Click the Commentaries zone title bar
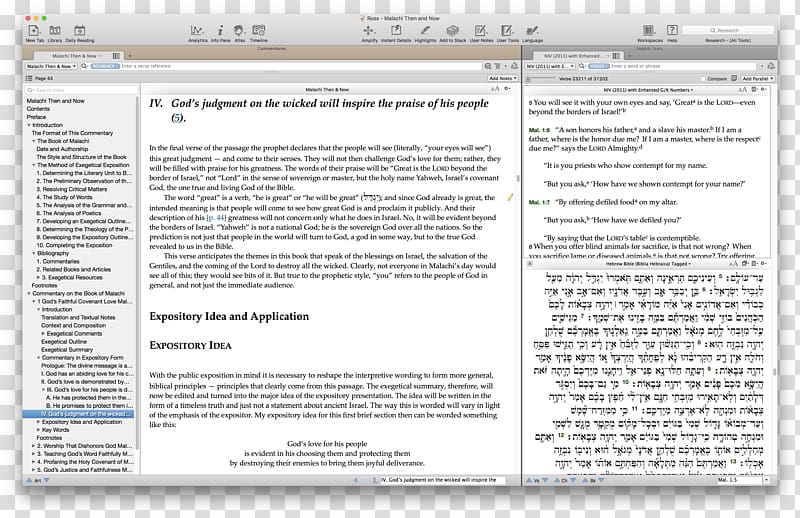This screenshot has height=518, width=800. pos(271,48)
